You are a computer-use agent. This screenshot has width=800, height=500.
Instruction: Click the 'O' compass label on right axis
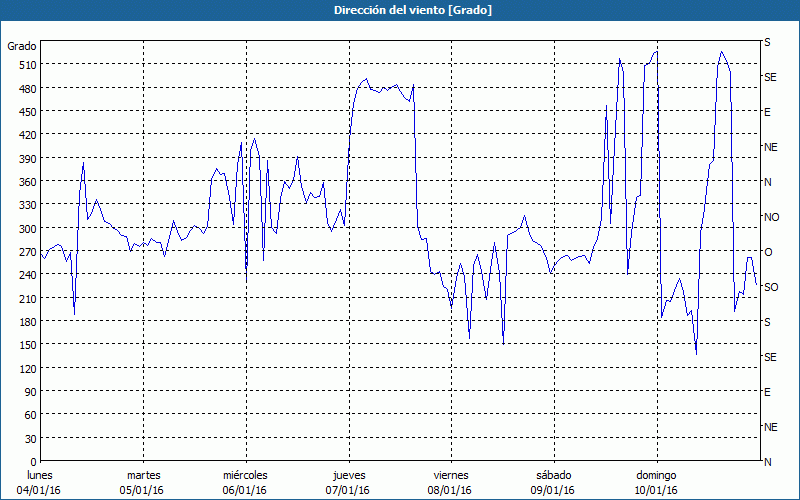coord(768,252)
